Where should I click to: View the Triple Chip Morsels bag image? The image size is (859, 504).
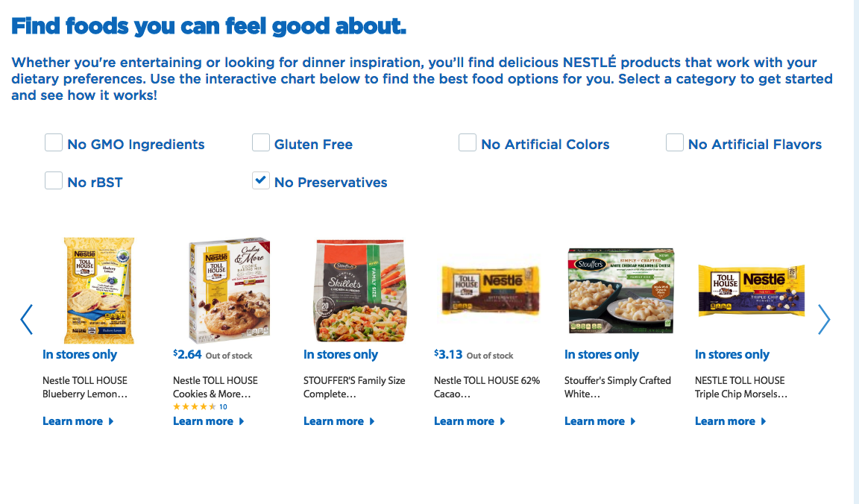click(x=751, y=289)
